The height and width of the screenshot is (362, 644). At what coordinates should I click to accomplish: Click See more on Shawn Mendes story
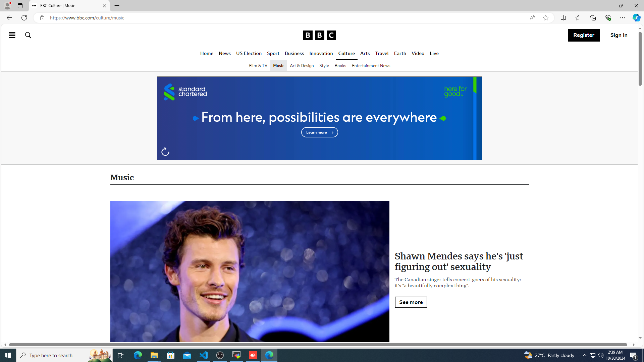point(411,302)
